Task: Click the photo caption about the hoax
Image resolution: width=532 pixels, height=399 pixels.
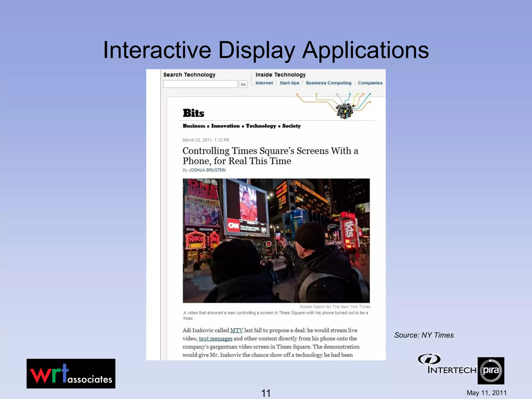Action: click(x=276, y=315)
